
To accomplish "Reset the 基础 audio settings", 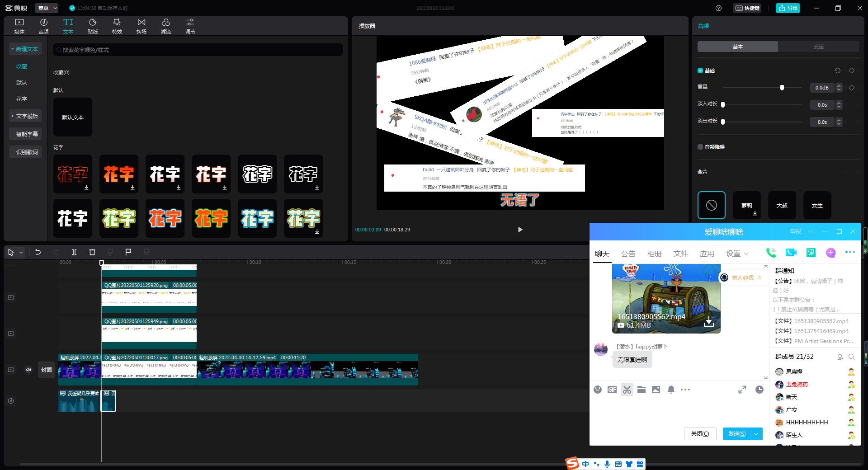I will 838,70.
